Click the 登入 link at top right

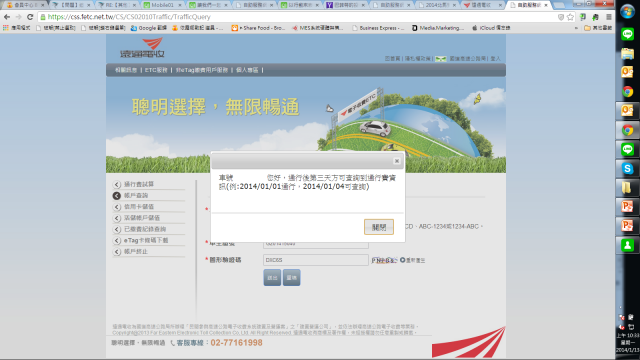[x=495, y=59]
